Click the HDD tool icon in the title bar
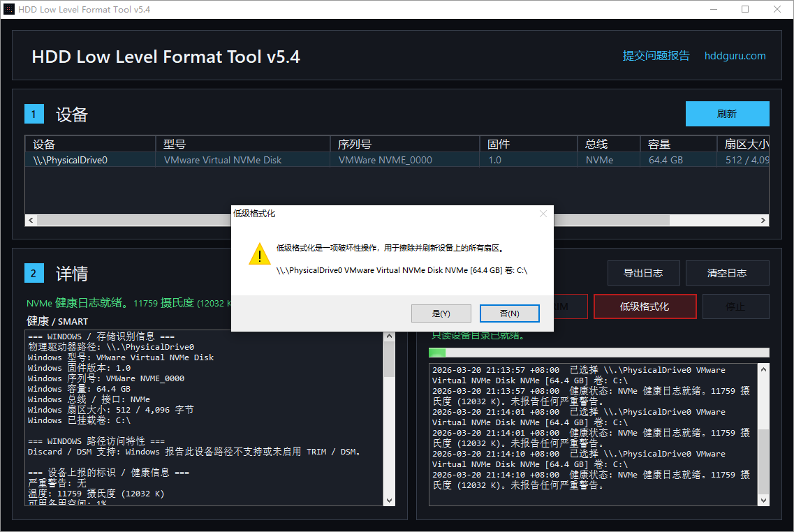794x532 pixels. click(x=9, y=9)
